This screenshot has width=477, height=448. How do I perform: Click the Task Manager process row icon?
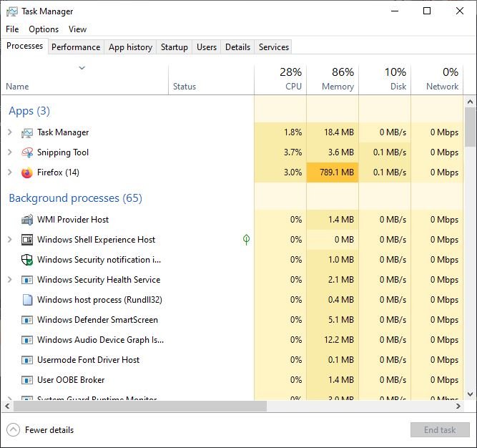coord(27,132)
